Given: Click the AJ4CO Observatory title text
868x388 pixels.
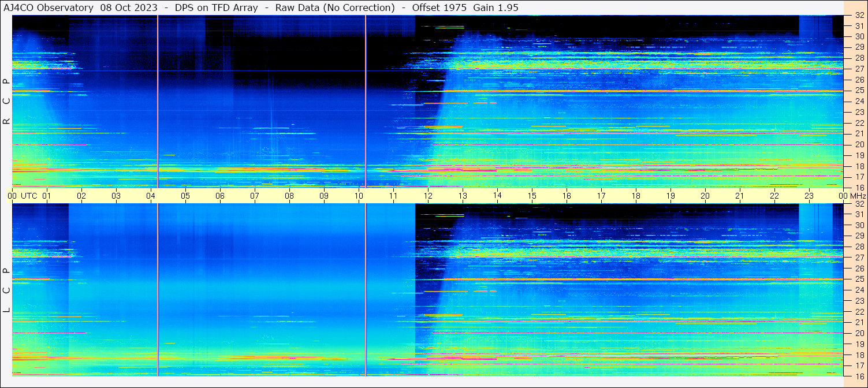Looking at the screenshot, I should [x=49, y=8].
